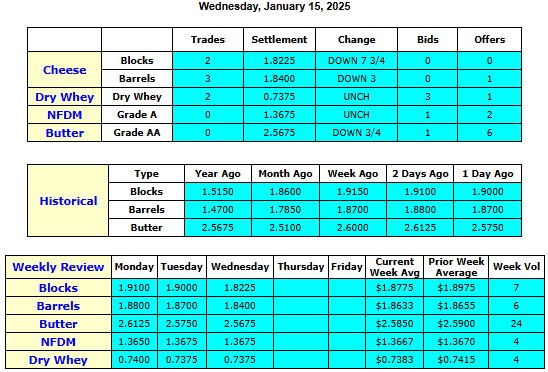The image size is (548, 372).
Task: Click the Butter category link
Action: coord(65,133)
